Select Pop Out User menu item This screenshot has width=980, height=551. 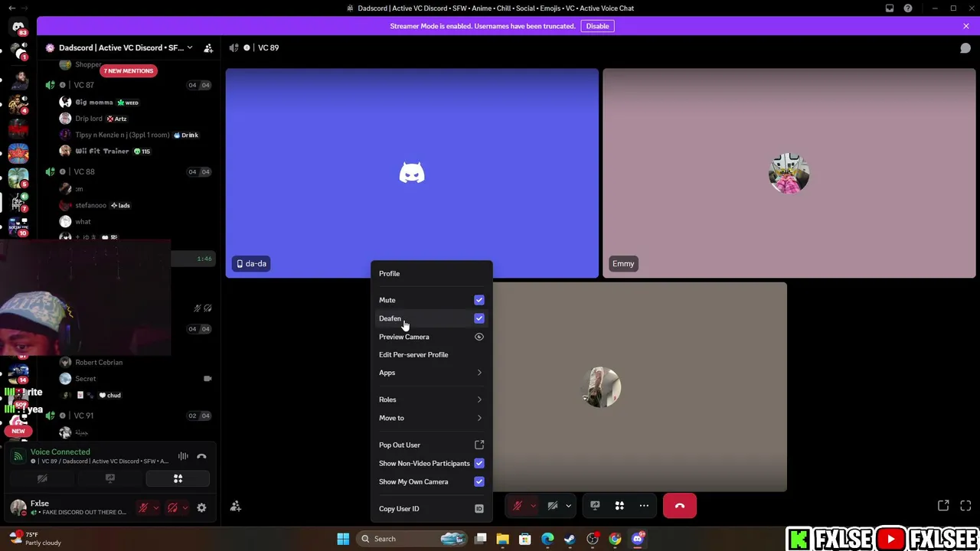point(432,445)
